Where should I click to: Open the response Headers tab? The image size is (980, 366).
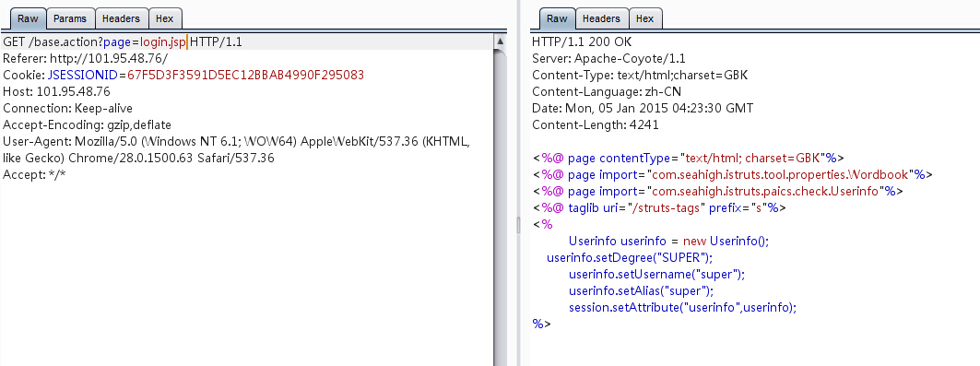tap(601, 18)
